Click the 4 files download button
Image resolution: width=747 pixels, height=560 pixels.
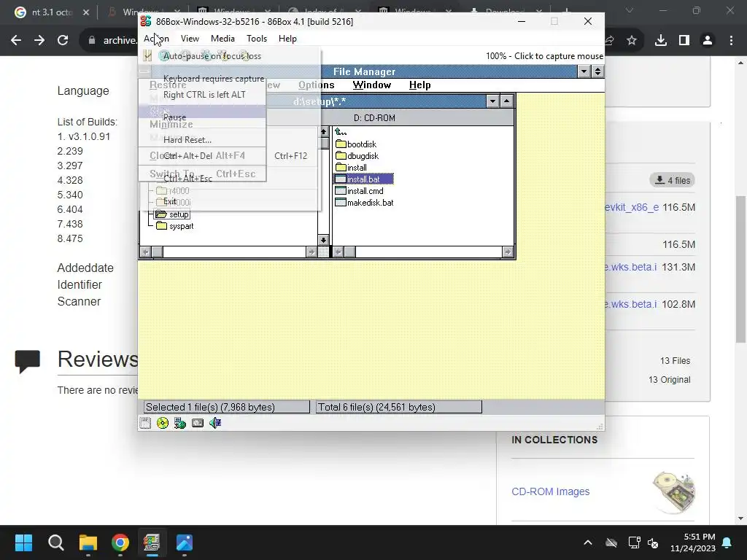coord(673,181)
